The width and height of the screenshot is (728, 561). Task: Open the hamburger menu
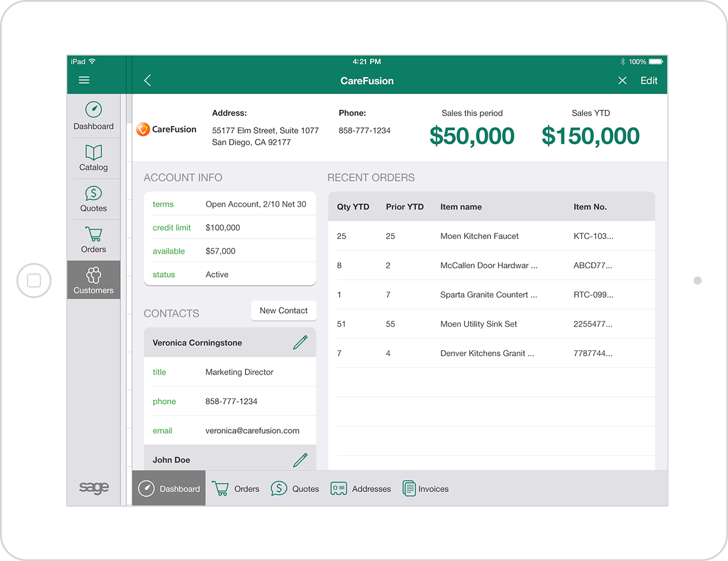pos(84,80)
